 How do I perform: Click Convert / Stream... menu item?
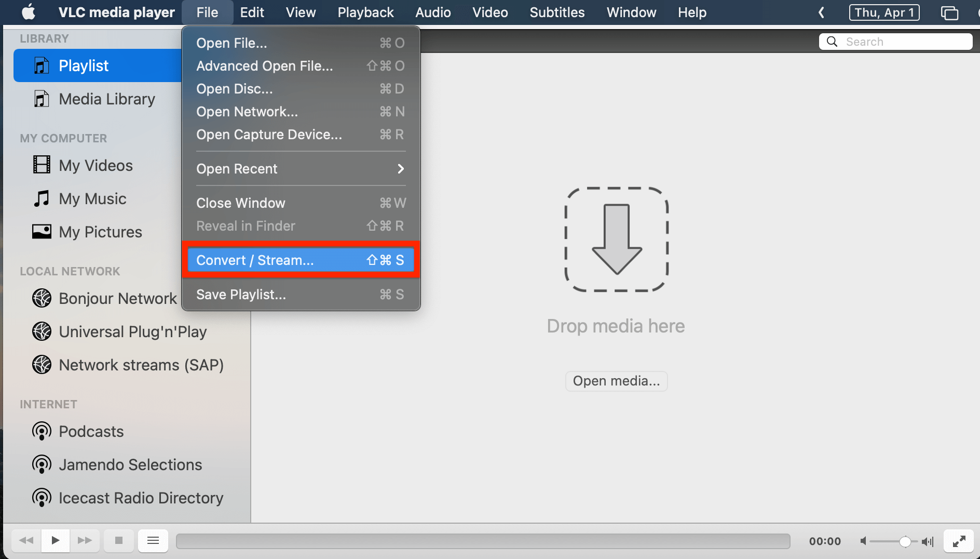301,260
